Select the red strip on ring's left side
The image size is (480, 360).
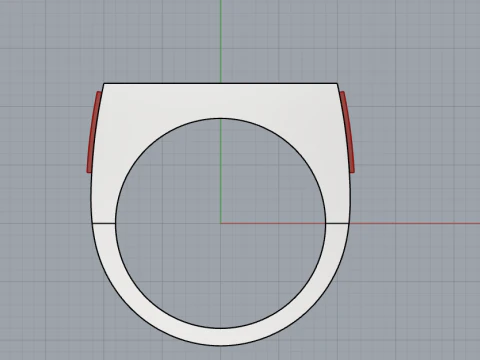point(93,133)
